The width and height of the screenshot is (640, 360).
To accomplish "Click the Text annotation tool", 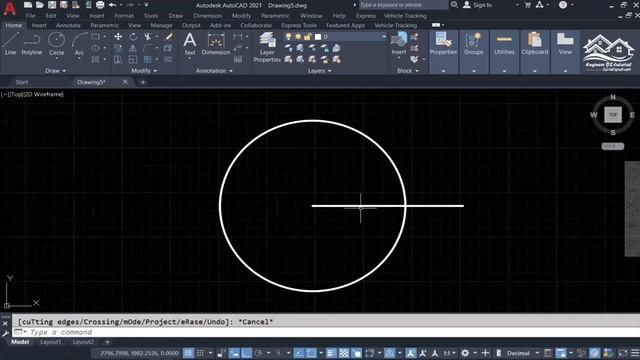I will pyautogui.click(x=189, y=44).
